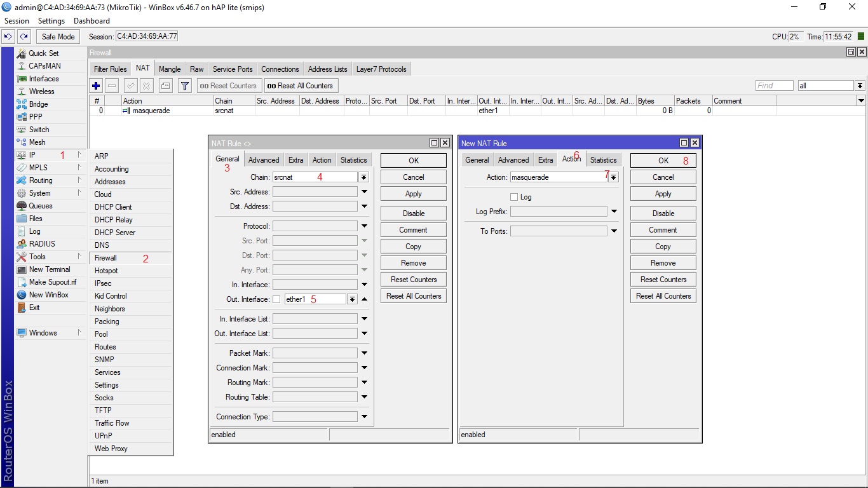This screenshot has height=488, width=868.
Task: Expand the Log Prefix field
Action: tap(614, 212)
